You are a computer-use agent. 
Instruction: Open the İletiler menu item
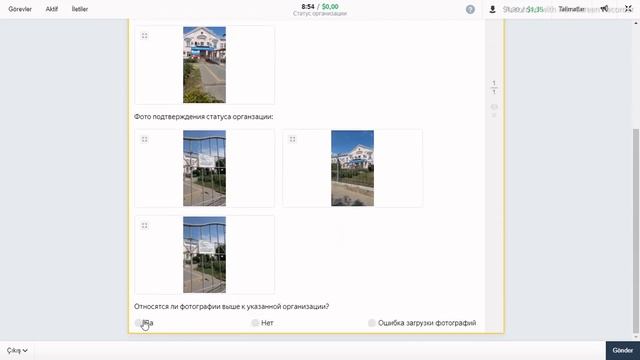80,9
